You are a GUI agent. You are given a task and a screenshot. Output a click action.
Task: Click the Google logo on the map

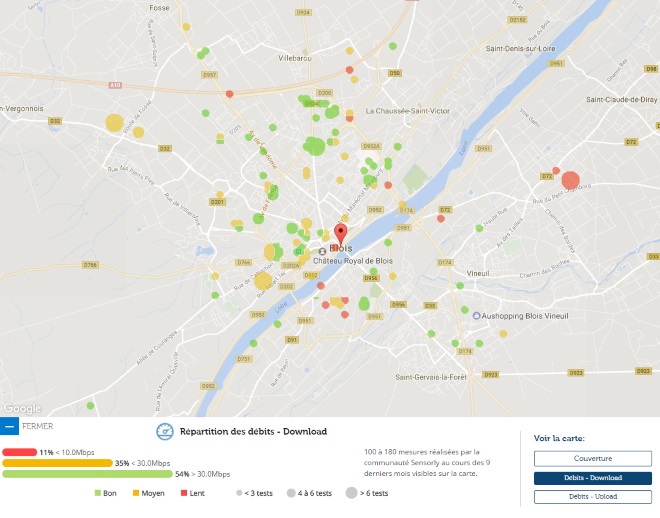pyautogui.click(x=22, y=408)
